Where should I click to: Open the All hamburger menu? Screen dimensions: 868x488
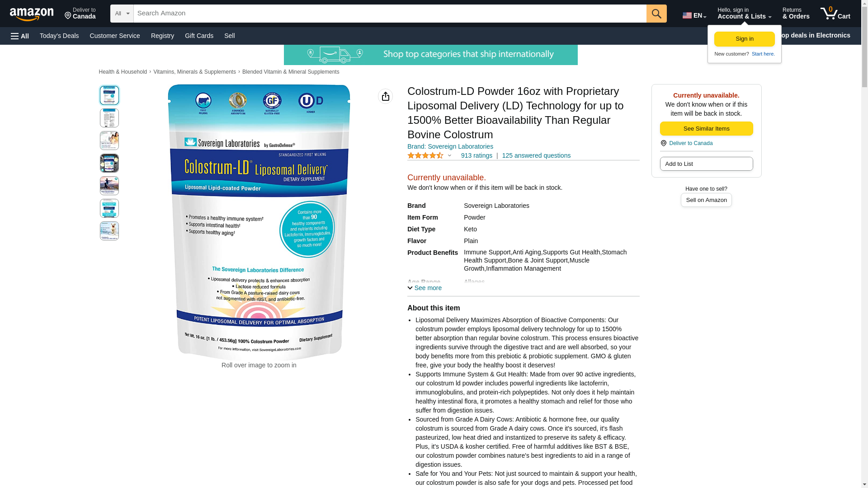point(20,36)
